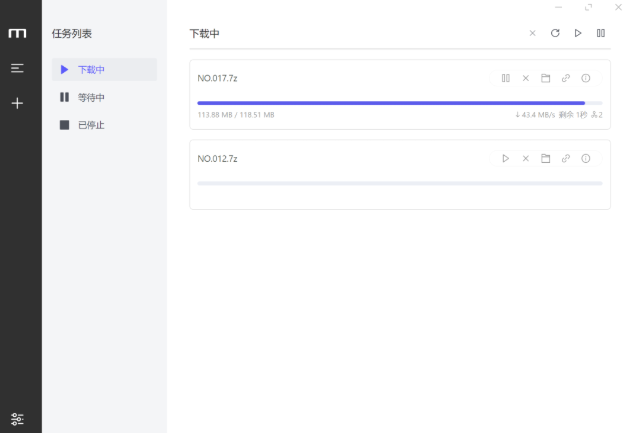The image size is (629, 433).
Task: Pause the NO.017.7z download
Action: (506, 78)
